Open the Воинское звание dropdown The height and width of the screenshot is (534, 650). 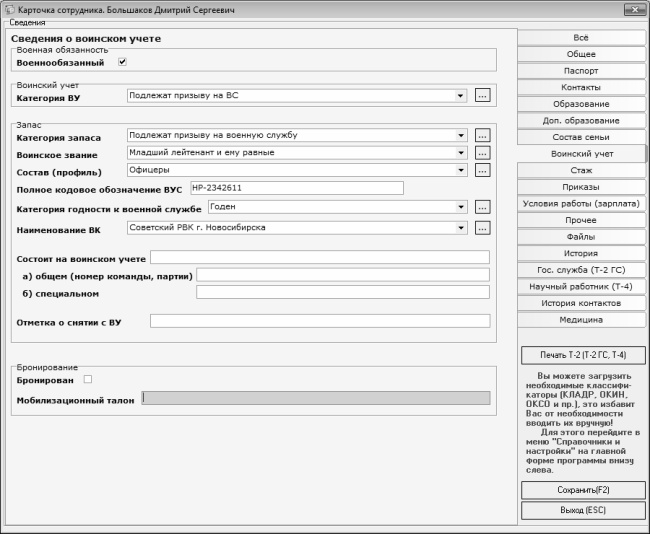pyautogui.click(x=460, y=153)
